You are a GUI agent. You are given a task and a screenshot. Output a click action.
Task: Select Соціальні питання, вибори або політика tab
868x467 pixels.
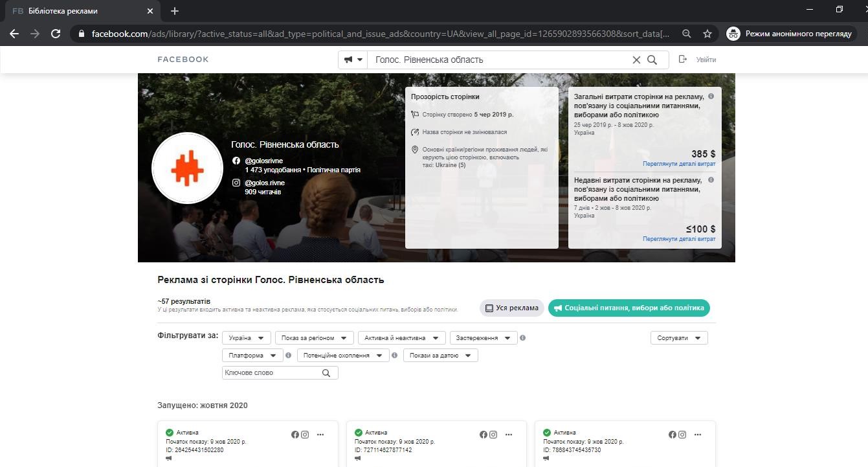pos(629,308)
